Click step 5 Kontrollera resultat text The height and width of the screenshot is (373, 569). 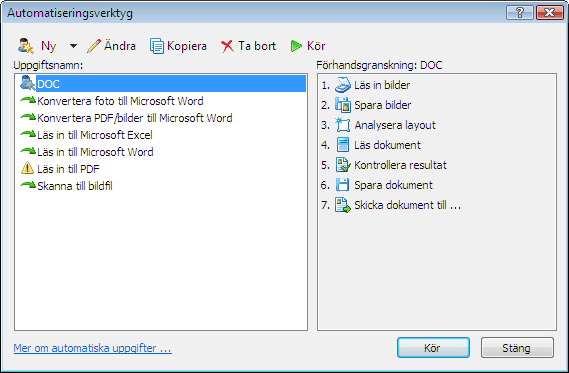pyautogui.click(x=400, y=165)
